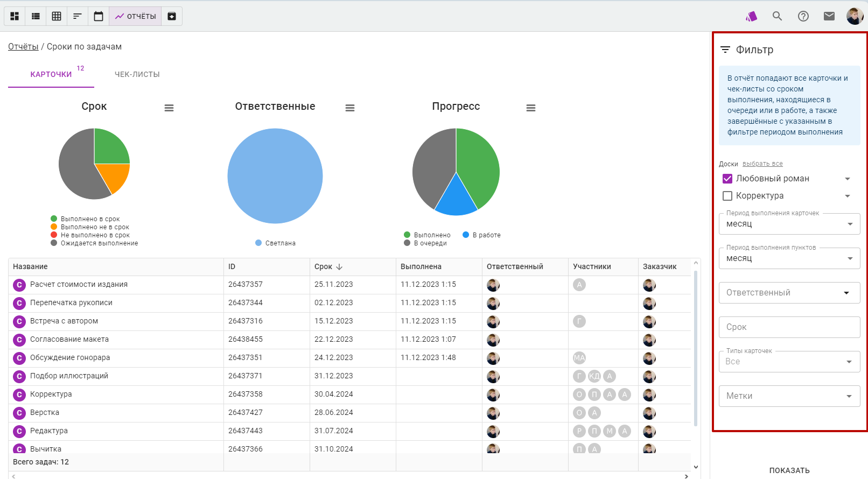
Task: Open card Согласование макета
Action: [69, 340]
